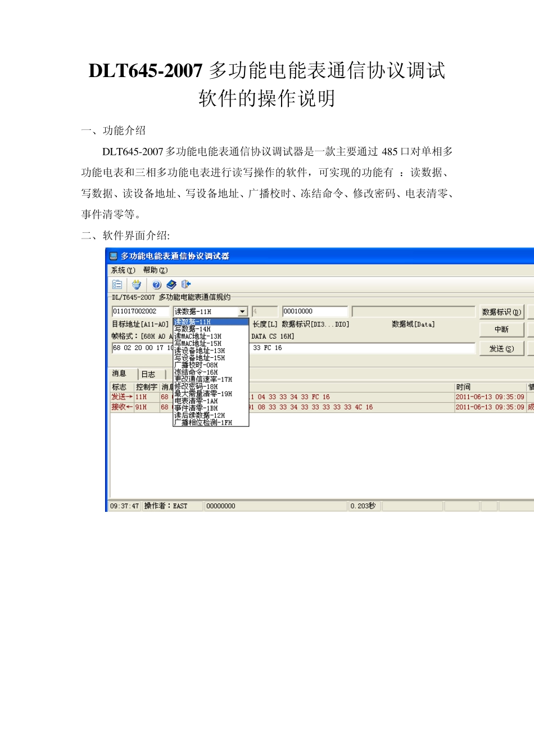Select 冻结命令-16H command
534x756 pixels.
coord(211,372)
